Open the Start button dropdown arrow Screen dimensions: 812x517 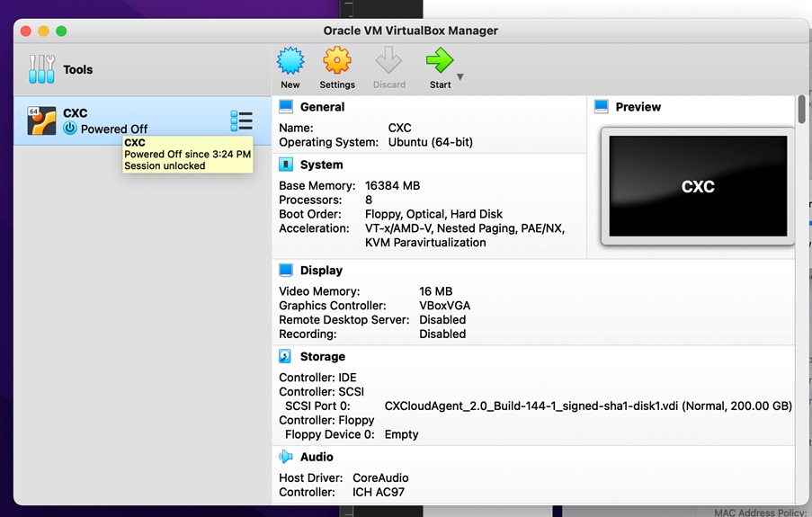pyautogui.click(x=460, y=76)
